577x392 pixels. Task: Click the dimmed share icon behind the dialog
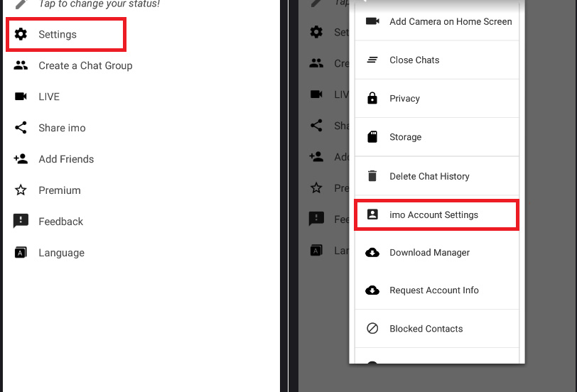coord(316,126)
